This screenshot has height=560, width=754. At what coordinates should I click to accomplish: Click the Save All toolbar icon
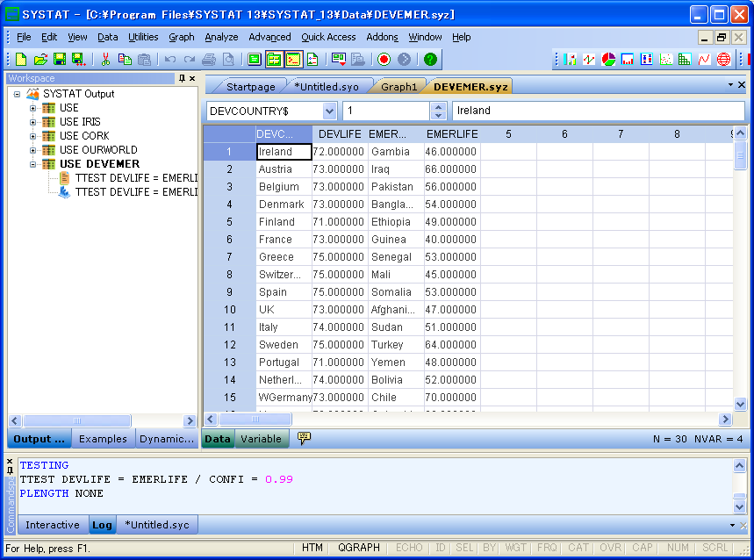click(x=79, y=59)
